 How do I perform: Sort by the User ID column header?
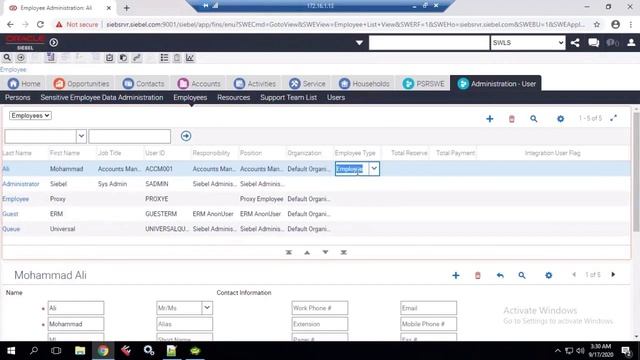(155, 153)
